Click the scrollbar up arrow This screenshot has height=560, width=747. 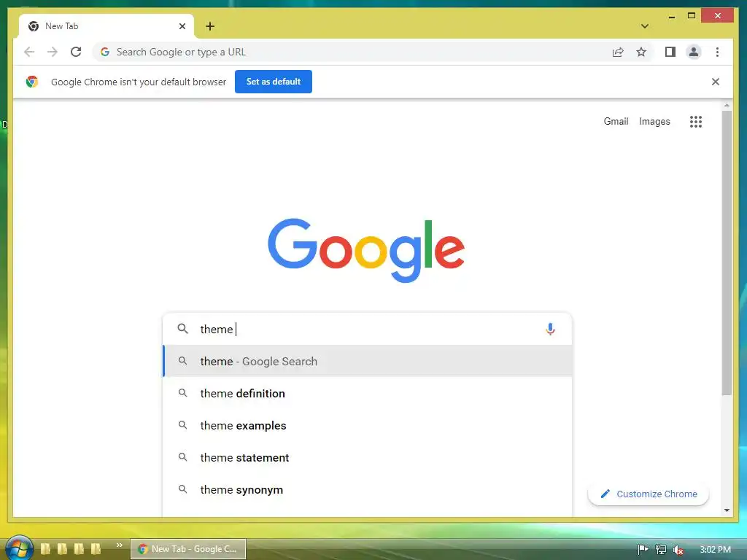click(x=727, y=105)
